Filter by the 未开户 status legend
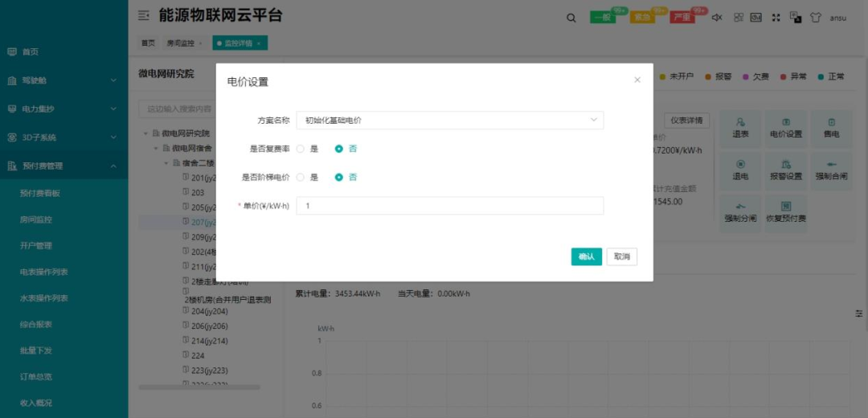 click(677, 77)
